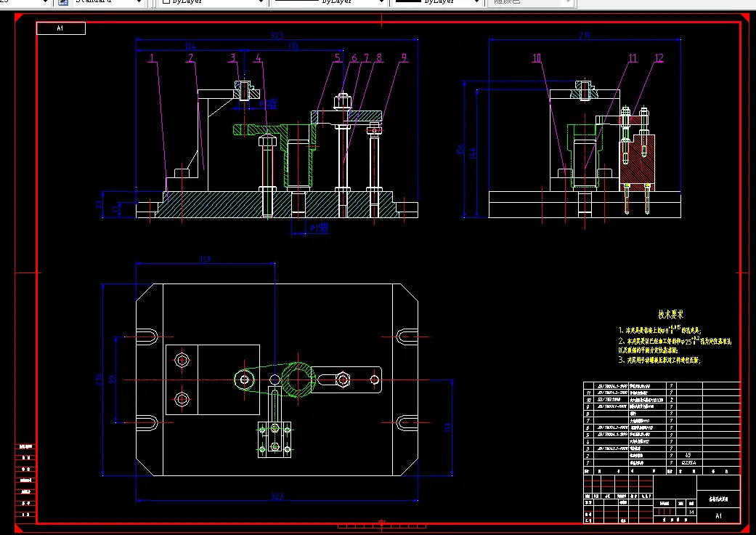
Task: Click balloon number 7
Action: tap(367, 58)
